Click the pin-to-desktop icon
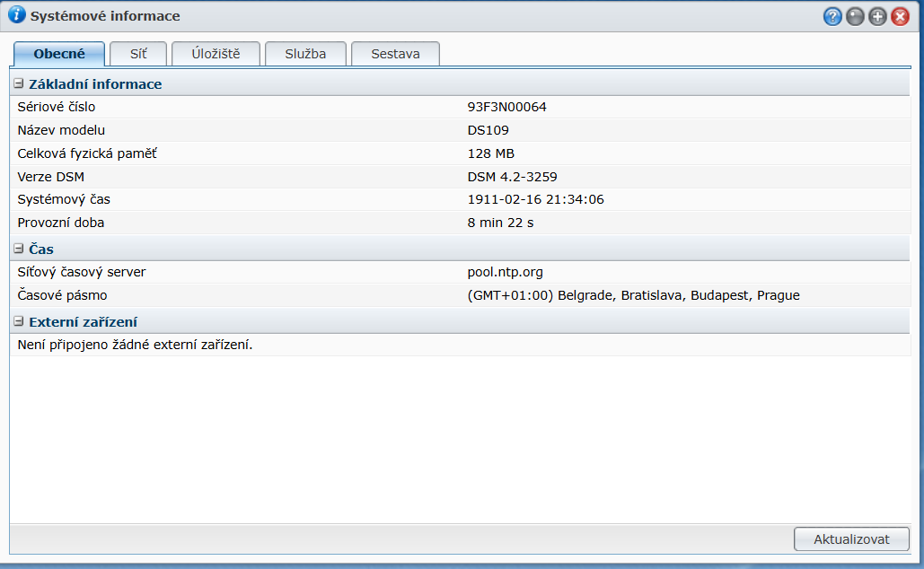924x569 pixels. pos(854,15)
